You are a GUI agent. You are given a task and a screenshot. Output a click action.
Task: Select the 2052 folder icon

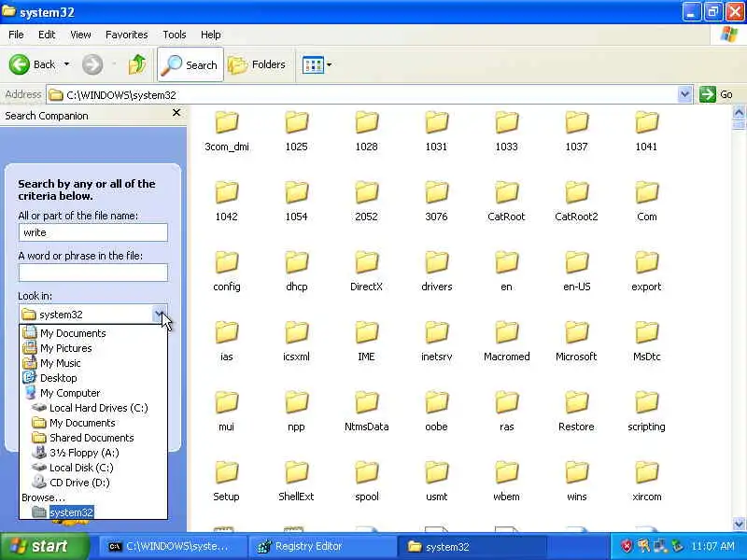pyautogui.click(x=366, y=192)
